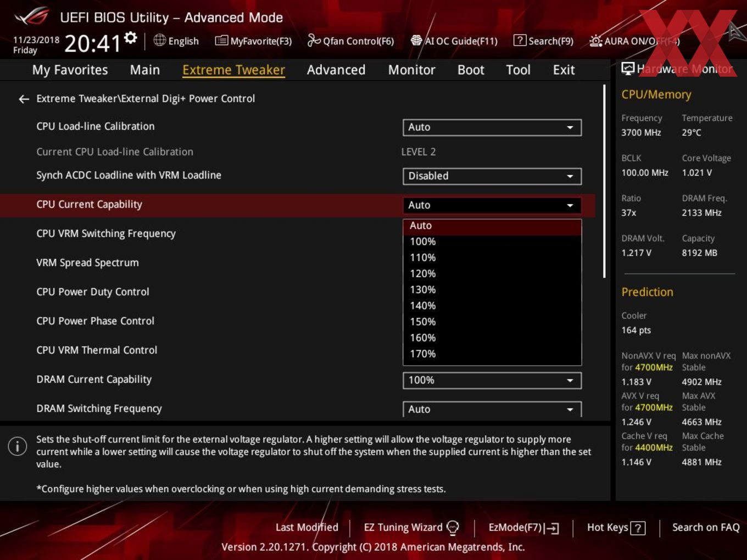Open CPU Load-line Calibration dropdown
The height and width of the screenshot is (560, 747).
point(492,127)
